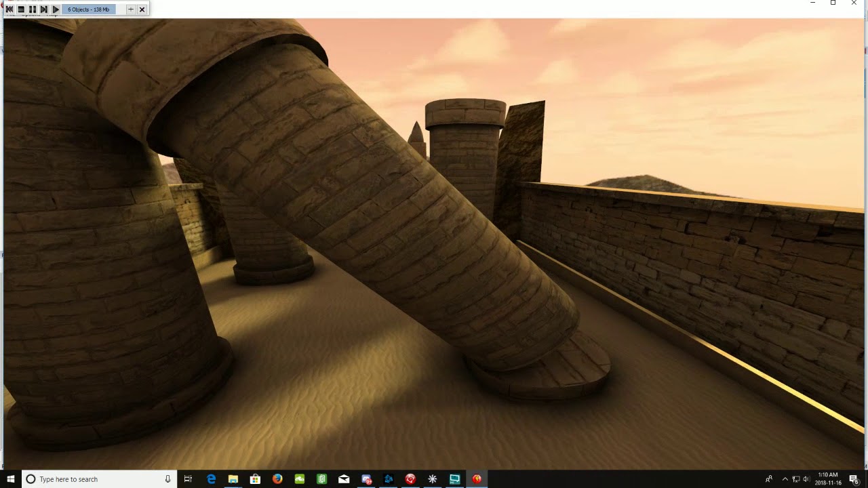Step forward one frame
868x488 pixels.
point(43,9)
